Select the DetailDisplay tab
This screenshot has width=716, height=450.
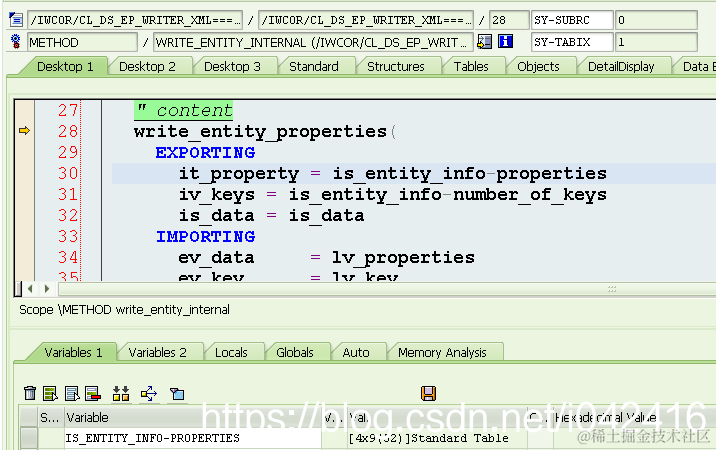(x=621, y=67)
